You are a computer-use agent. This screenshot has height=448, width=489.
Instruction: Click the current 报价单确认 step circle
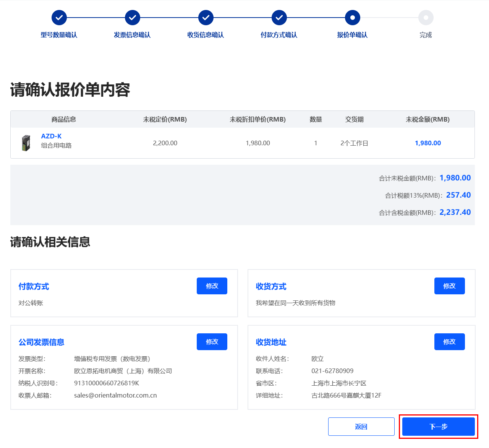(x=352, y=18)
